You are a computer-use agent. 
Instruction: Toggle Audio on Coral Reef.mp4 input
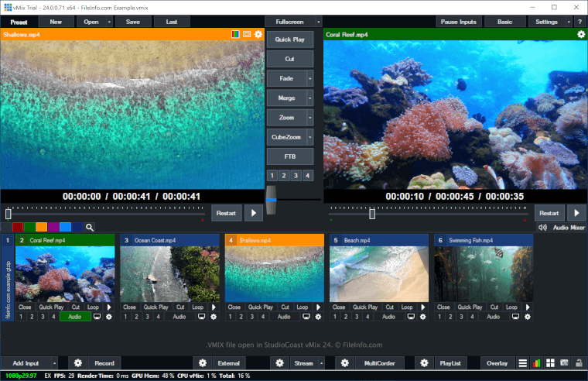click(75, 317)
